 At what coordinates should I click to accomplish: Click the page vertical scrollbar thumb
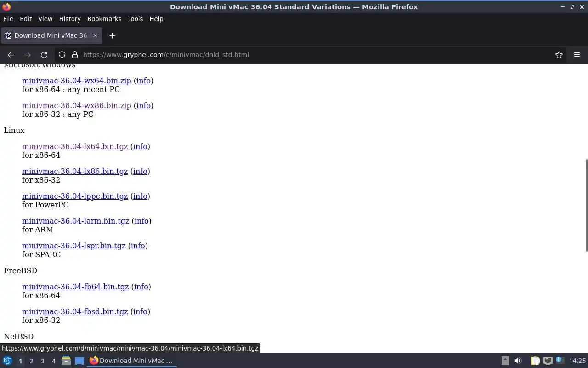click(586, 205)
